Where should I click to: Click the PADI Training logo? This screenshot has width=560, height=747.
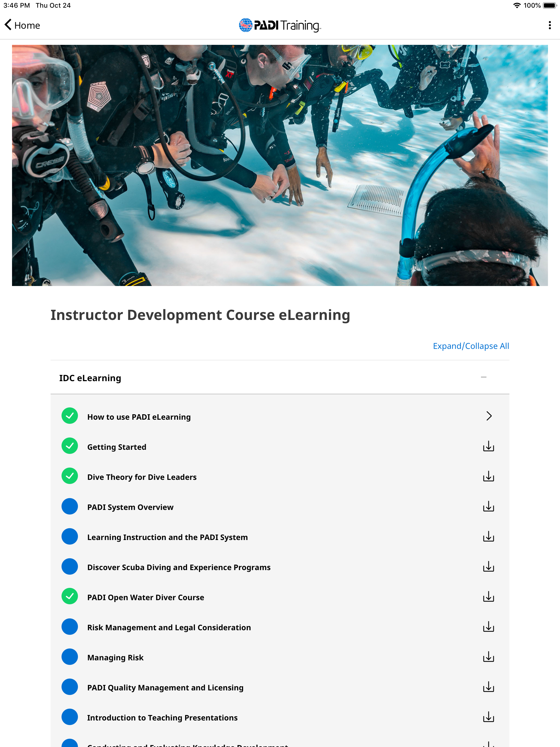280,25
